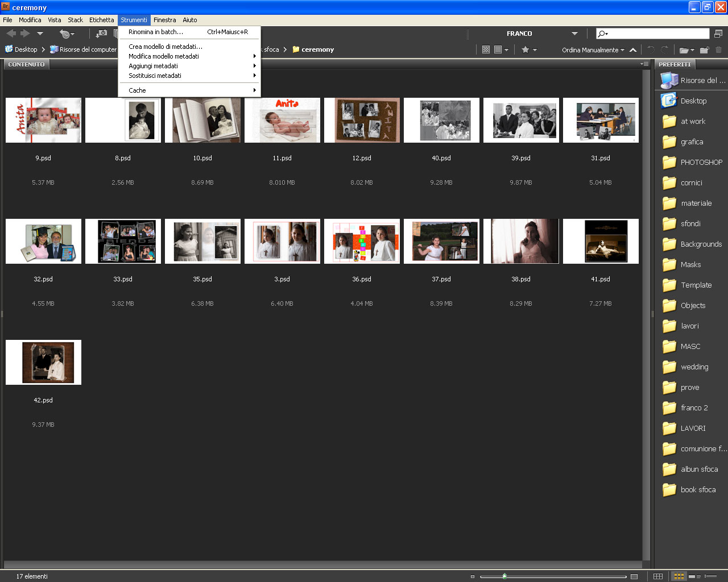Select the 38.psd thumbnail
This screenshot has height=582, width=728.
[521, 242]
